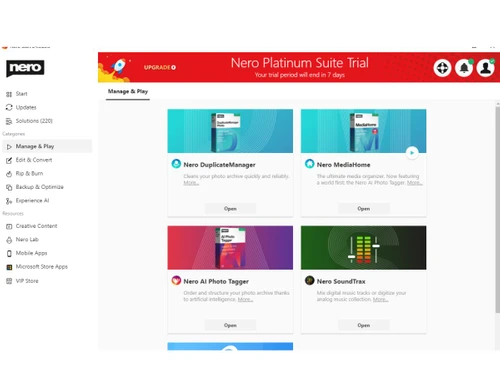Open Nero SoundTrax with its Open button
500x375 pixels.
(364, 325)
